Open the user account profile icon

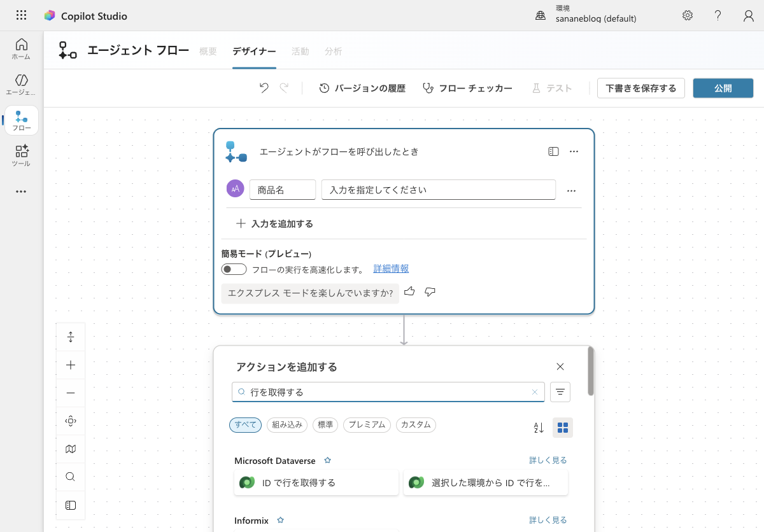pos(749,16)
